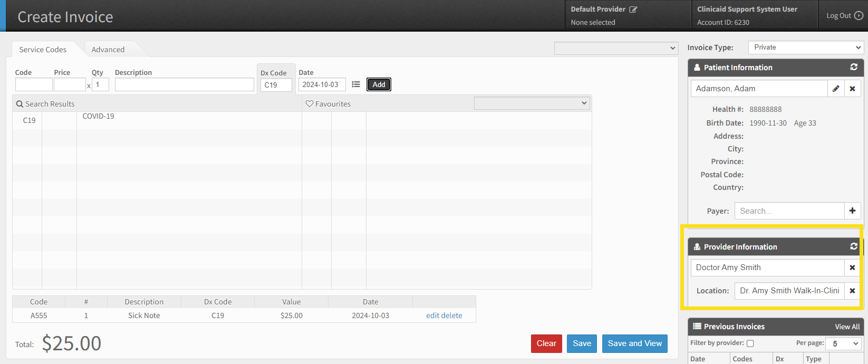The height and width of the screenshot is (364, 868).
Task: Refresh the Provider Information panel
Action: [x=854, y=246]
